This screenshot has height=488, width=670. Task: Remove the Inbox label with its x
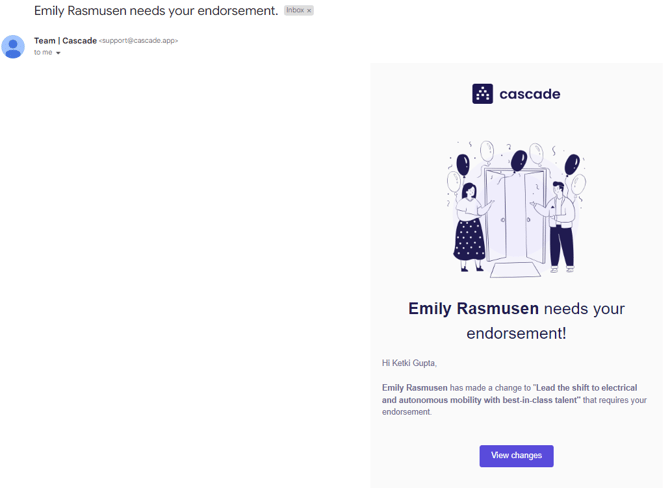[309, 11]
